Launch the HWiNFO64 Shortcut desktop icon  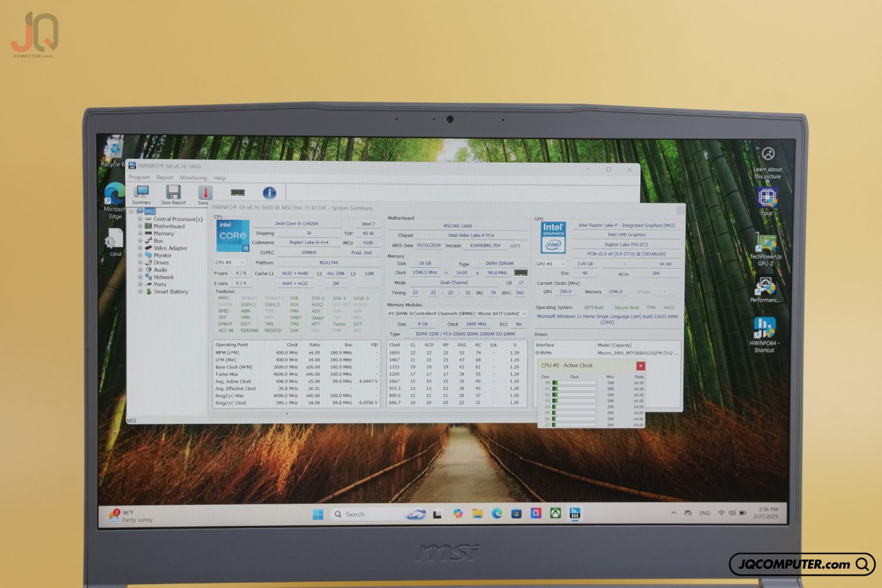[x=764, y=335]
